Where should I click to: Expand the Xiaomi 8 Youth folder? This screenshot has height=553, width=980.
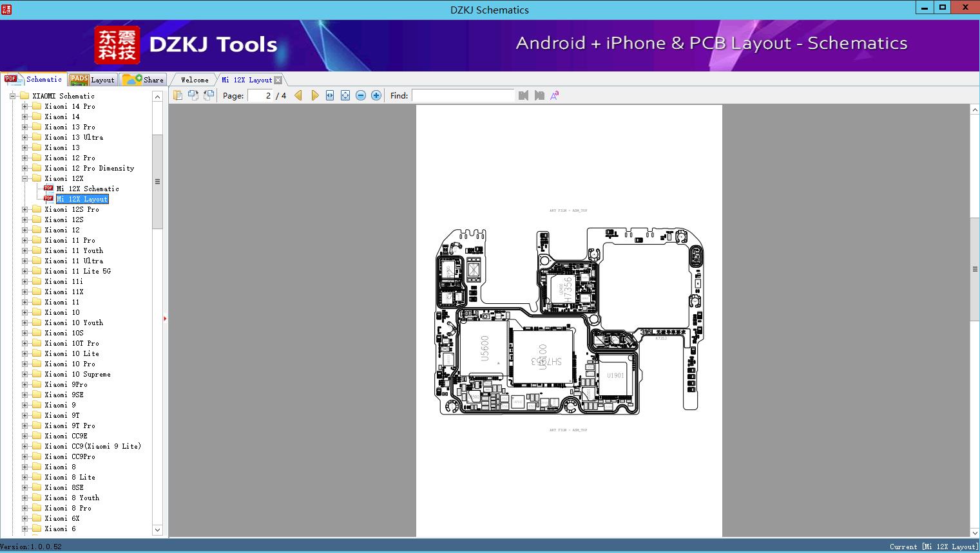(x=24, y=498)
